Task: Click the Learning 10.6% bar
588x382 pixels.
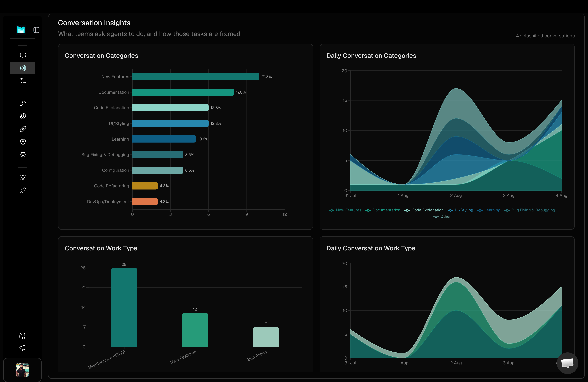Action: click(x=164, y=139)
